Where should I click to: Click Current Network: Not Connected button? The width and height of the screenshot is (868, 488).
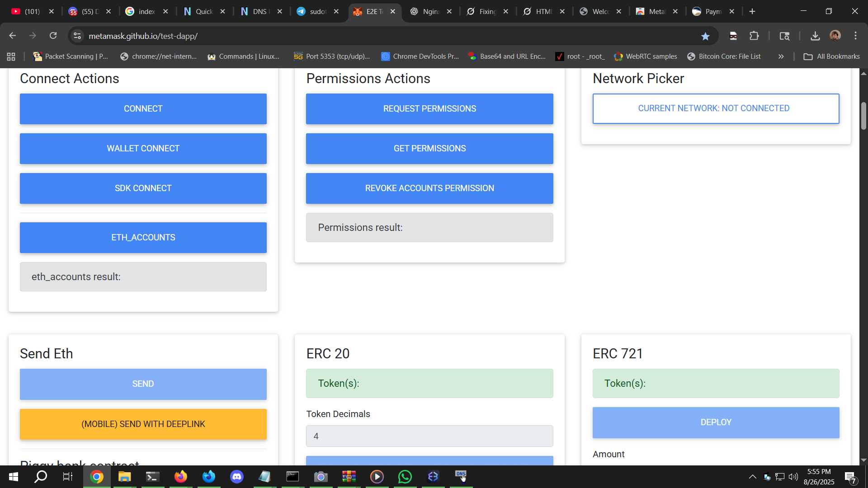pos(716,108)
